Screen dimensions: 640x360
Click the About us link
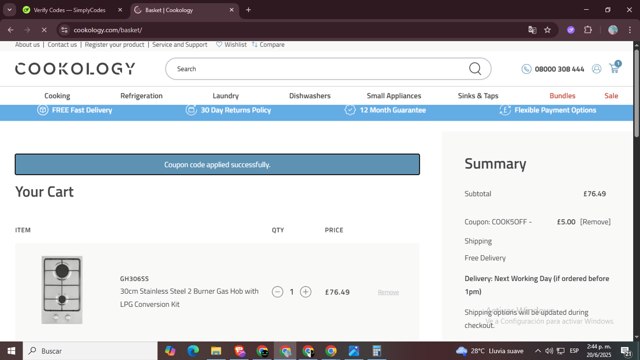point(27,44)
